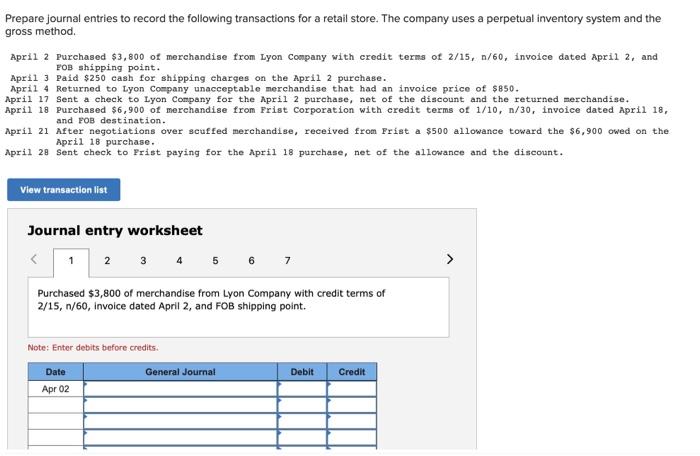Go to previous entry with left chevron

pyautogui.click(x=34, y=259)
